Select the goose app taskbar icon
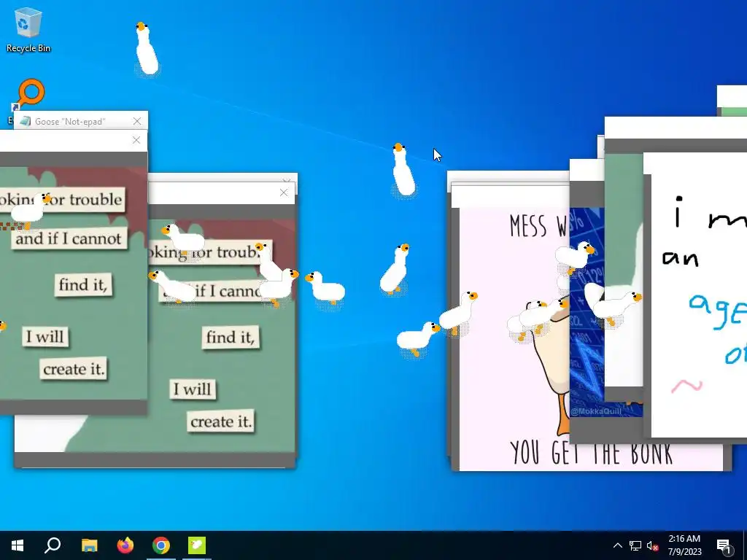The height and width of the screenshot is (560, 747). (x=197, y=545)
